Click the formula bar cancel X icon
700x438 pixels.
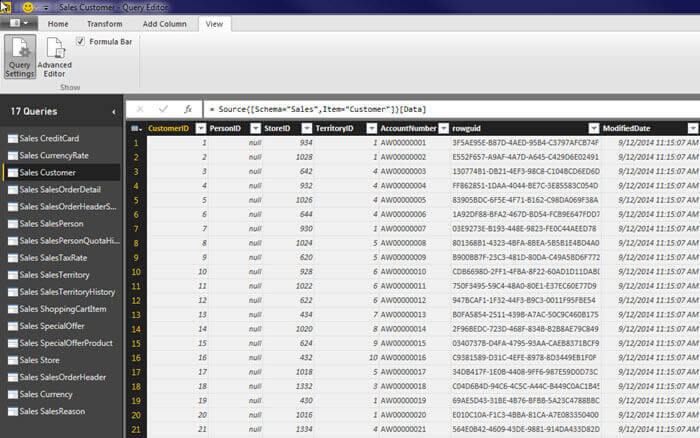[140, 108]
